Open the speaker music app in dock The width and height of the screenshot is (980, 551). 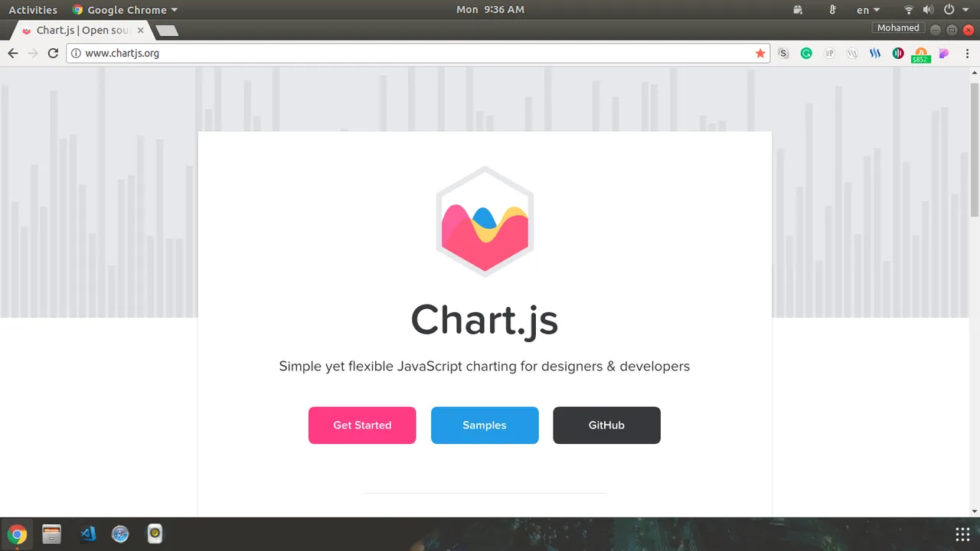tap(155, 533)
